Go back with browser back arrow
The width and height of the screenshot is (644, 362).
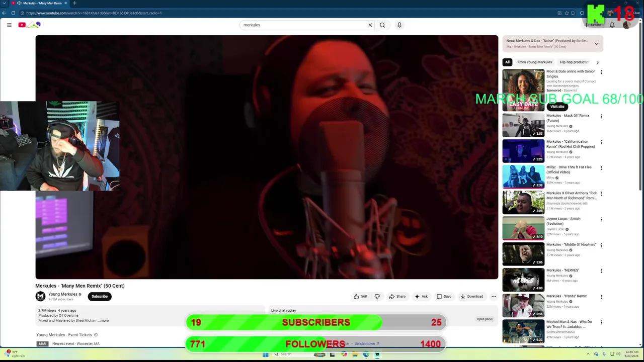coord(5,13)
